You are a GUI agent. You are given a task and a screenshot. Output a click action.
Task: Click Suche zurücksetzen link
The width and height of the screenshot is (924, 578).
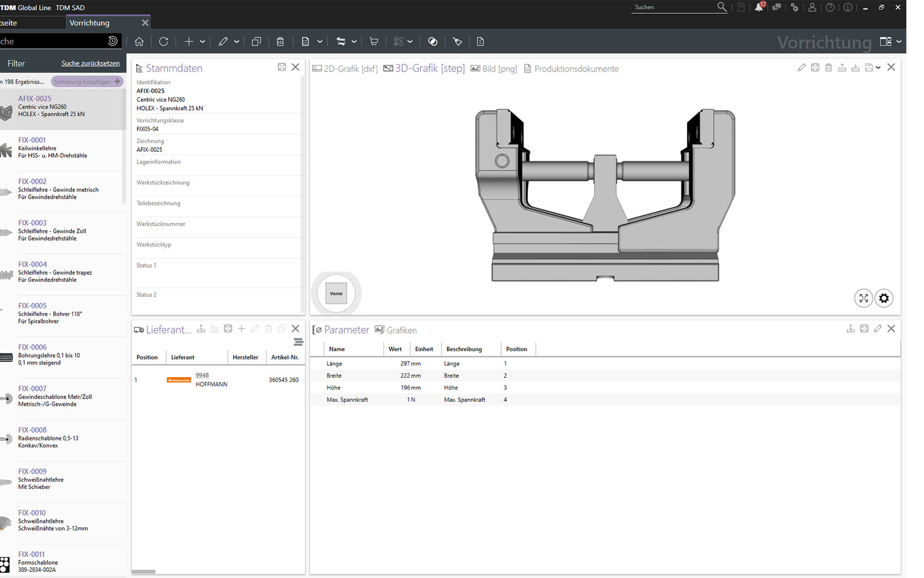click(90, 63)
